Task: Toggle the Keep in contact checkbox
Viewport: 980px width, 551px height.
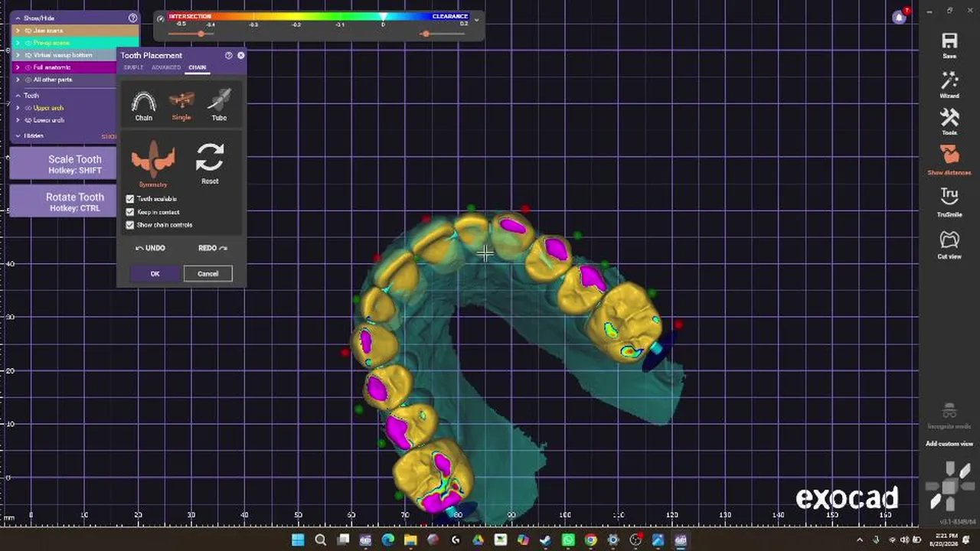Action: click(130, 212)
